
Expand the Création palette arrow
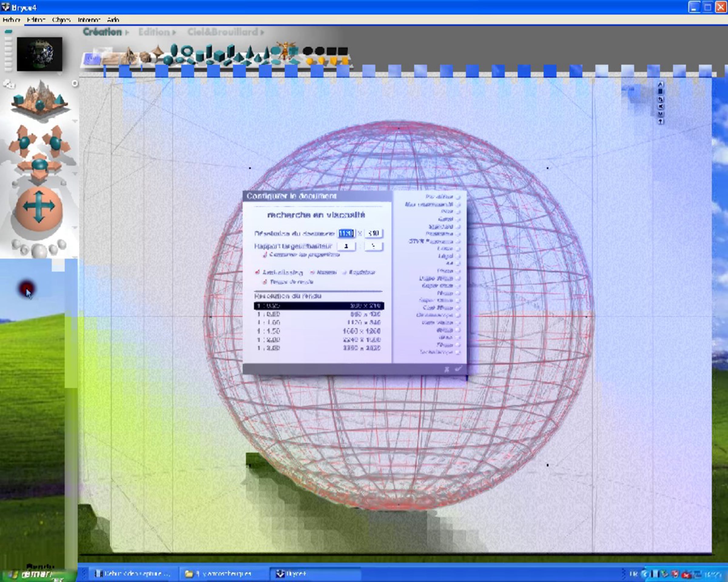[127, 33]
